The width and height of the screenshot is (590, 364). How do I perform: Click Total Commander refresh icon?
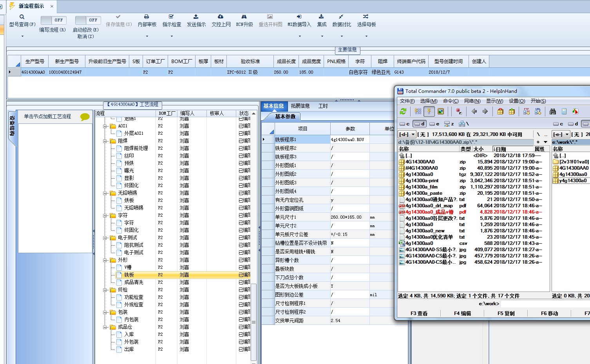click(403, 112)
